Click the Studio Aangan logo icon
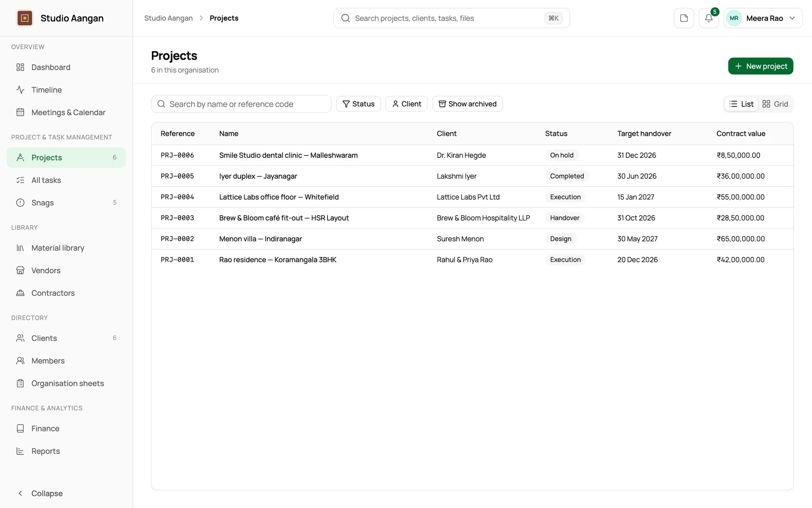This screenshot has width=812, height=508. 25,18
